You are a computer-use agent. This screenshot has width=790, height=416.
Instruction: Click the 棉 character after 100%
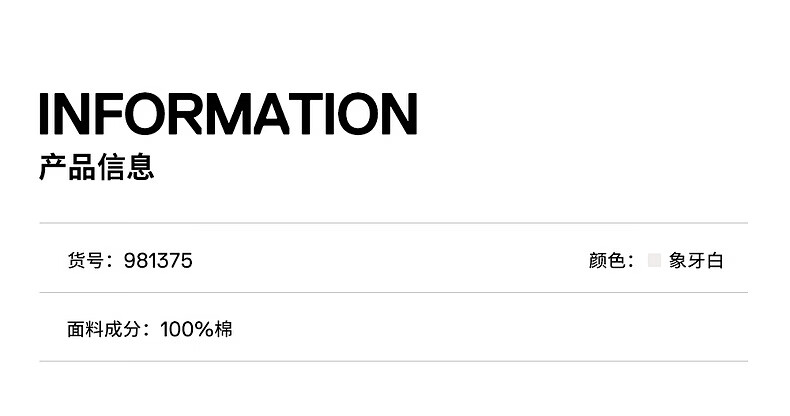click(223, 329)
